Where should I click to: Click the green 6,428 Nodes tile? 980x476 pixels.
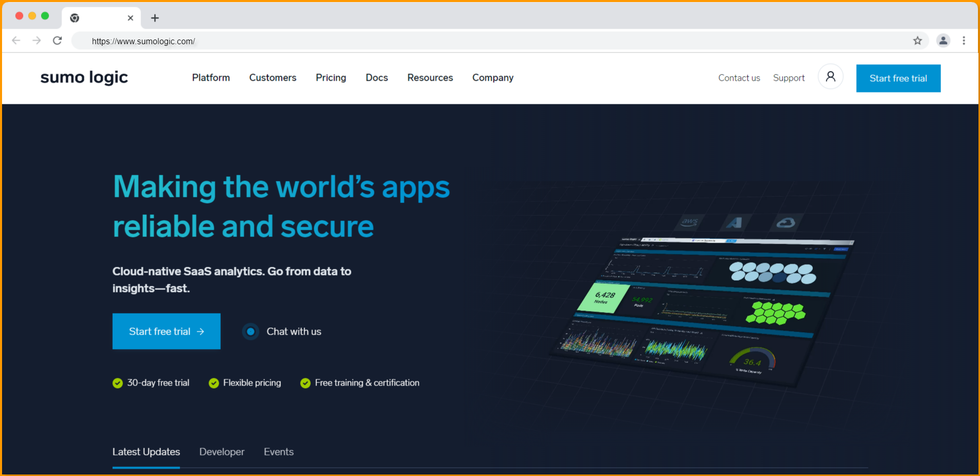[604, 297]
